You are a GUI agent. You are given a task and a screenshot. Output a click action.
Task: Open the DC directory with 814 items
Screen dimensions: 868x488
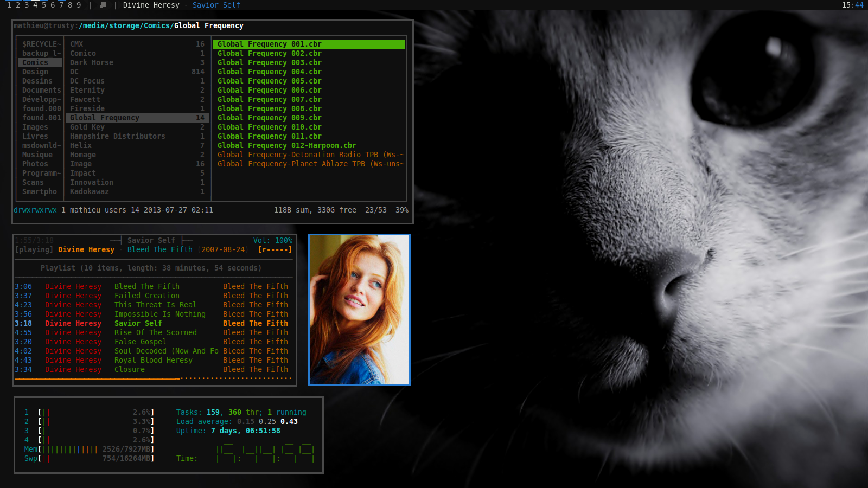(x=137, y=72)
